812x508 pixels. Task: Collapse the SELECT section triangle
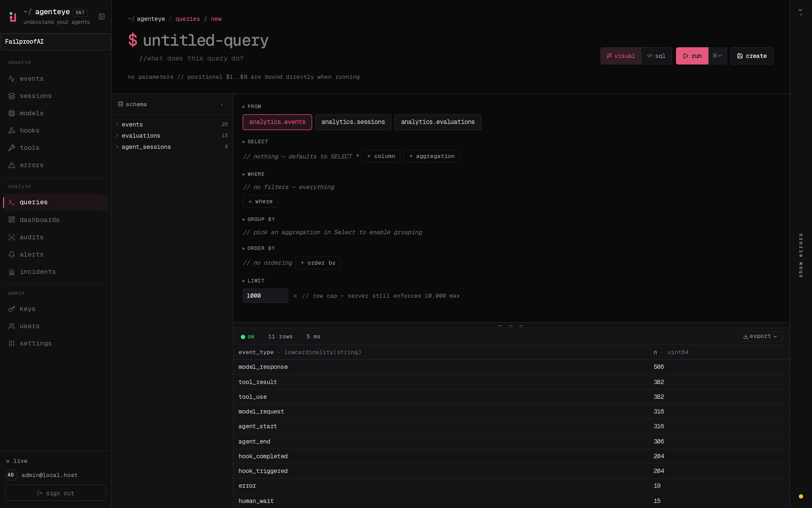tap(244, 142)
